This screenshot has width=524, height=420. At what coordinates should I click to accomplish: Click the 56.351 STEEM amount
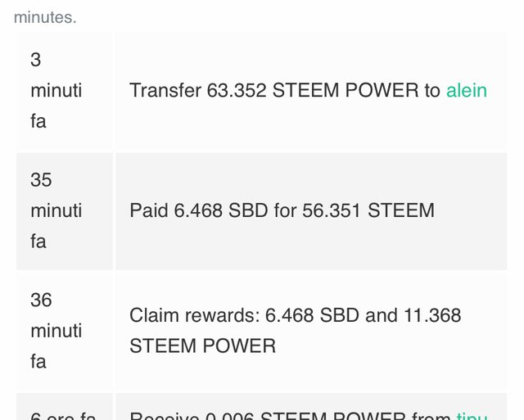click(368, 210)
